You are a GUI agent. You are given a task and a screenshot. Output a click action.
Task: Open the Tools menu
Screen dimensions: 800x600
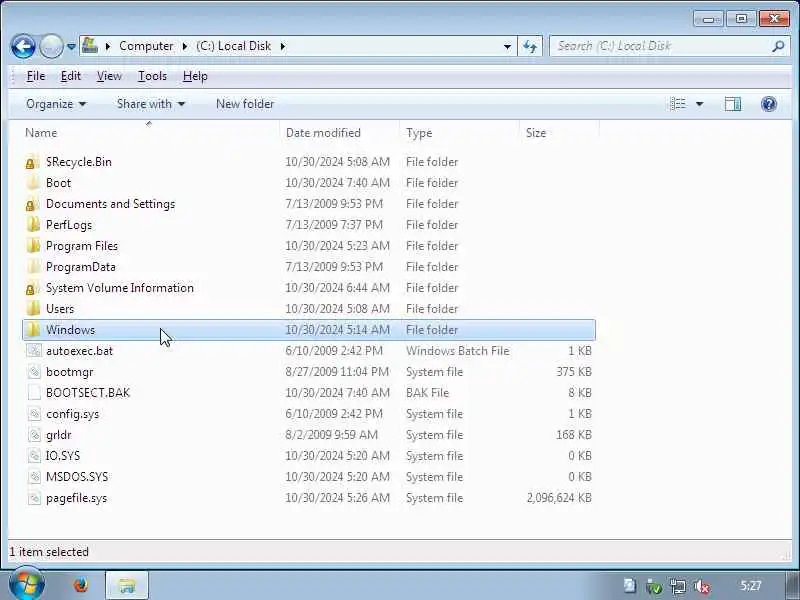152,76
